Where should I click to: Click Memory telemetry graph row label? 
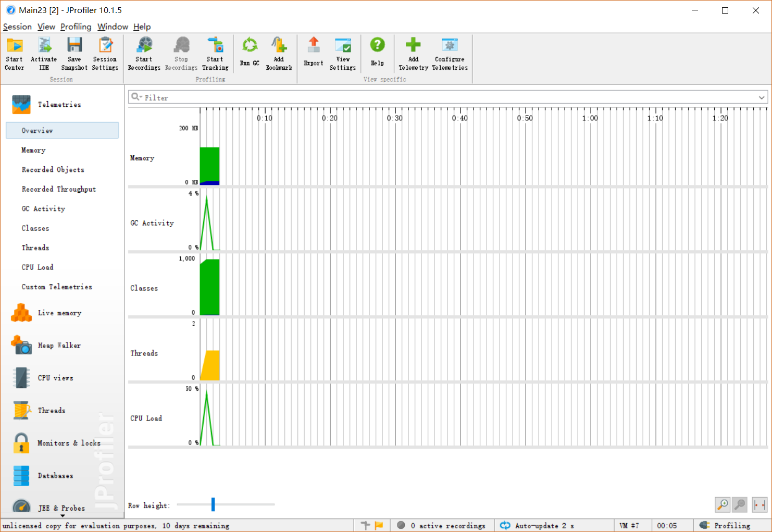pyautogui.click(x=142, y=158)
